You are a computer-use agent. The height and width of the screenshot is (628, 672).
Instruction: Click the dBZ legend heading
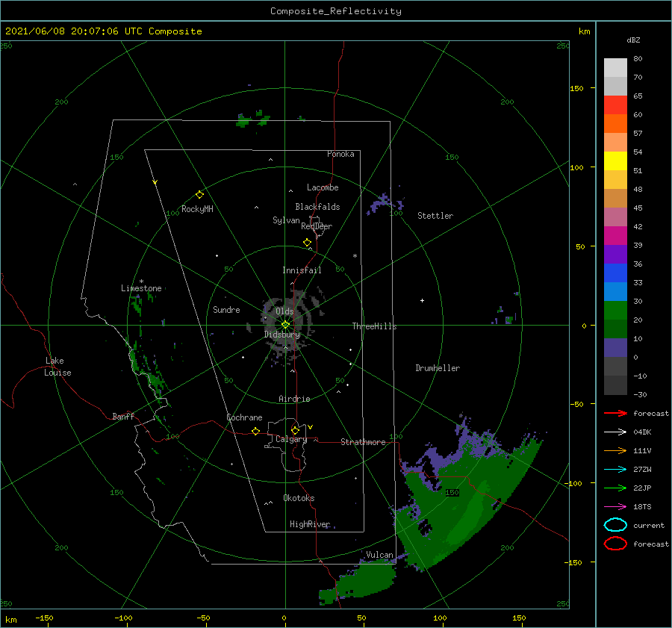(x=633, y=40)
